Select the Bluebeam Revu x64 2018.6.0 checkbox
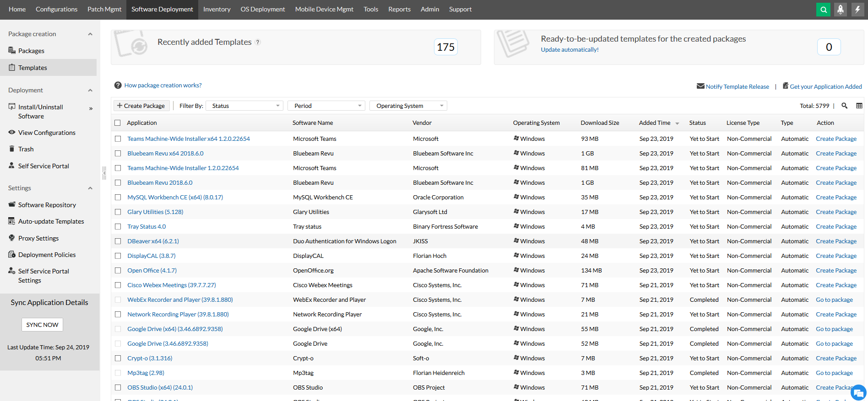This screenshot has width=868, height=401. pos(118,154)
